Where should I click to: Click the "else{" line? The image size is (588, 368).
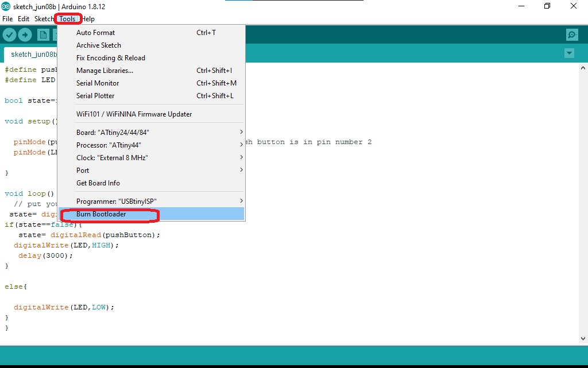(x=16, y=286)
